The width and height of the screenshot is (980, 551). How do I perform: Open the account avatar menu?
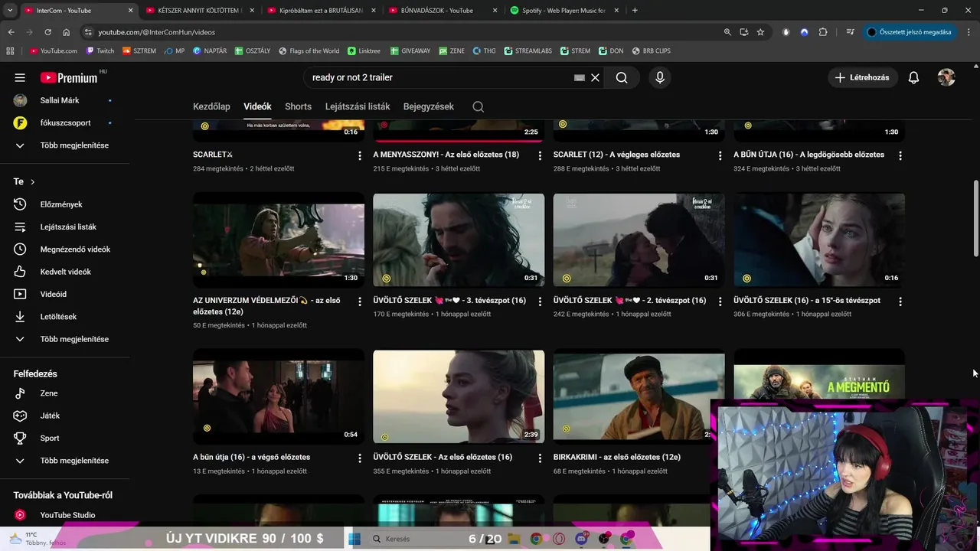pyautogui.click(x=946, y=77)
